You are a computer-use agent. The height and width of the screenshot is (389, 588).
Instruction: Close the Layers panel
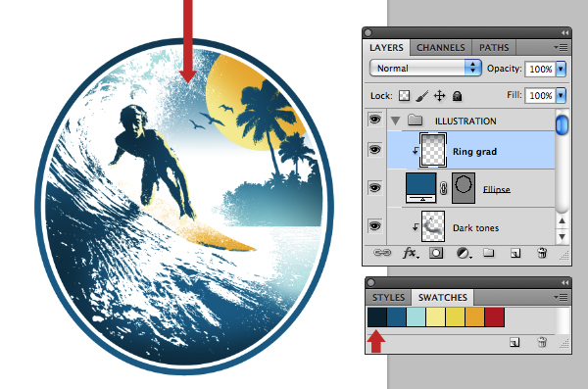tap(368, 33)
